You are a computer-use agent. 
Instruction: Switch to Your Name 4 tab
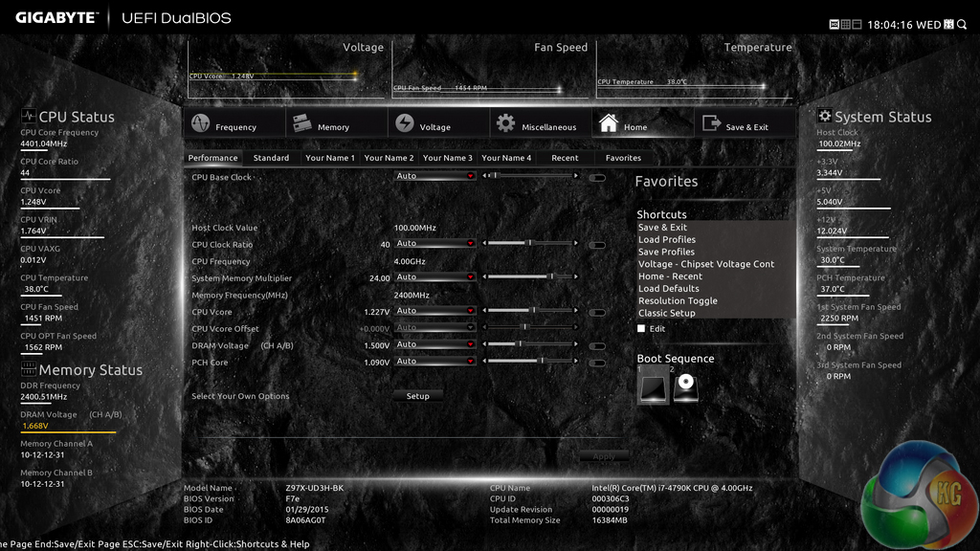tap(506, 158)
